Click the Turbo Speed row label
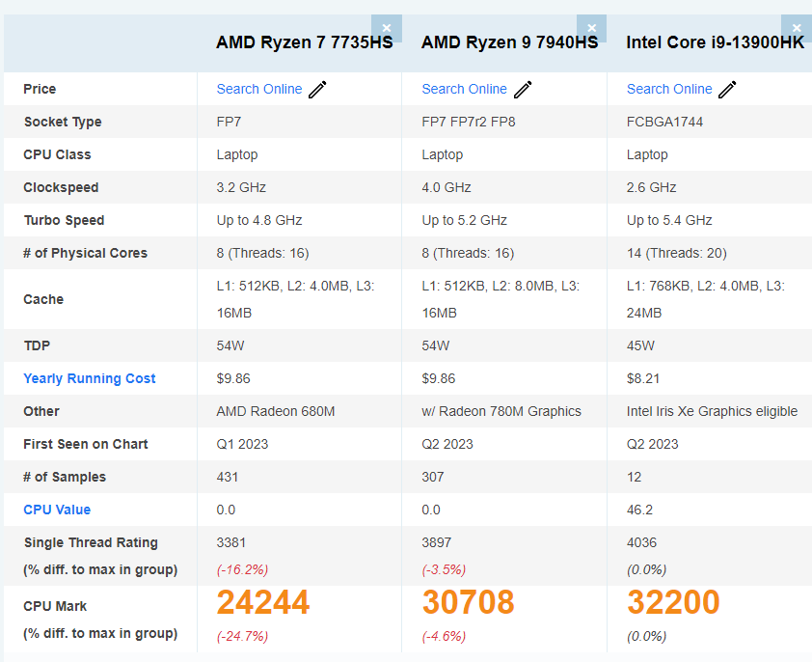Image resolution: width=812 pixels, height=662 pixels. point(65,220)
